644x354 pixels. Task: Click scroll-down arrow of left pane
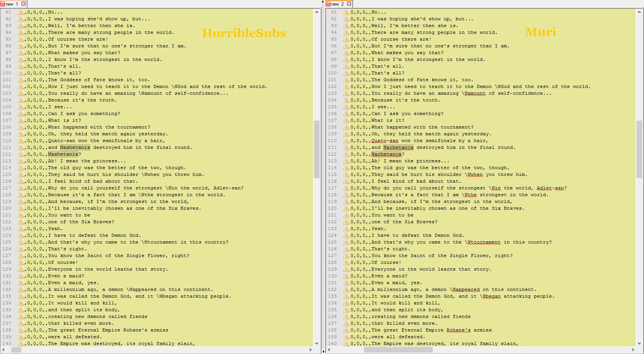coord(317,343)
